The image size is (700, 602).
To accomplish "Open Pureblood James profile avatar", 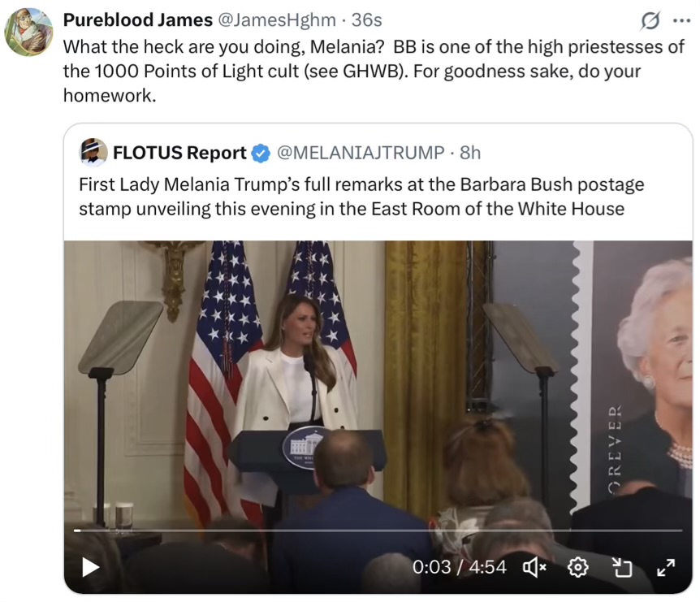I will point(28,32).
